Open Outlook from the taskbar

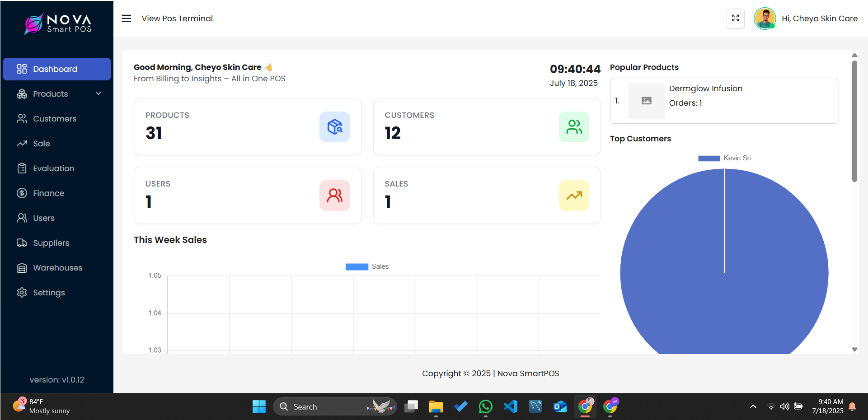pos(560,407)
